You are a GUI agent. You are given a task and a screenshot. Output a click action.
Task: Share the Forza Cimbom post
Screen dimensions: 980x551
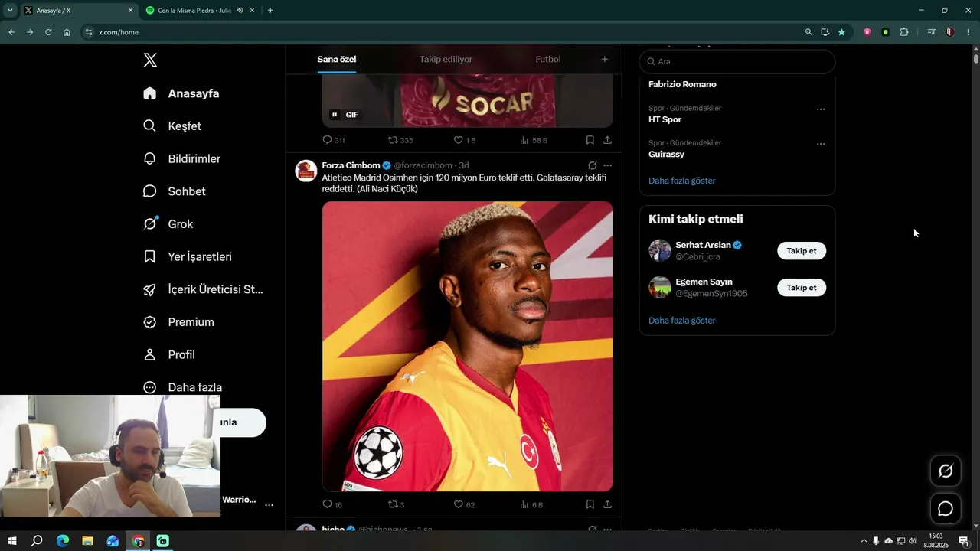[x=607, y=504]
